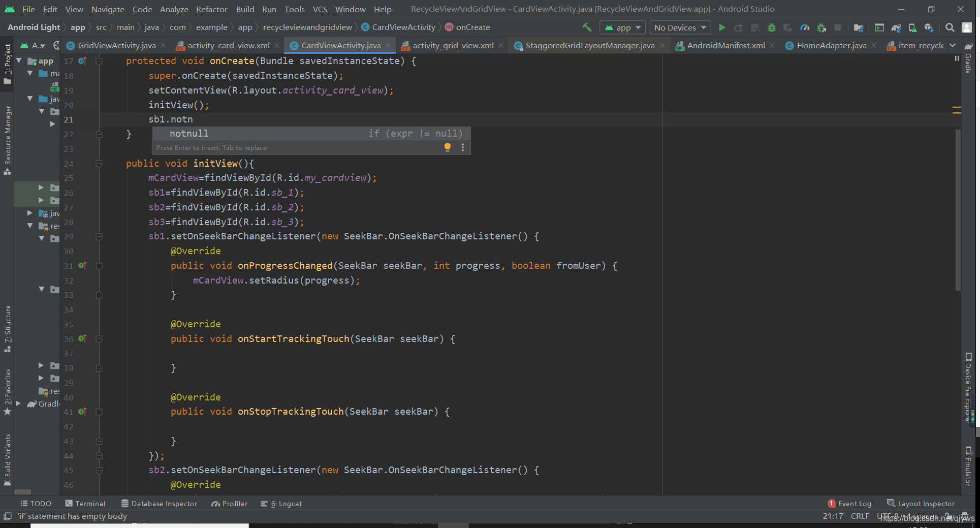Toggle the Gradle panel on right edge
This screenshot has height=528, width=980.
pos(968,58)
